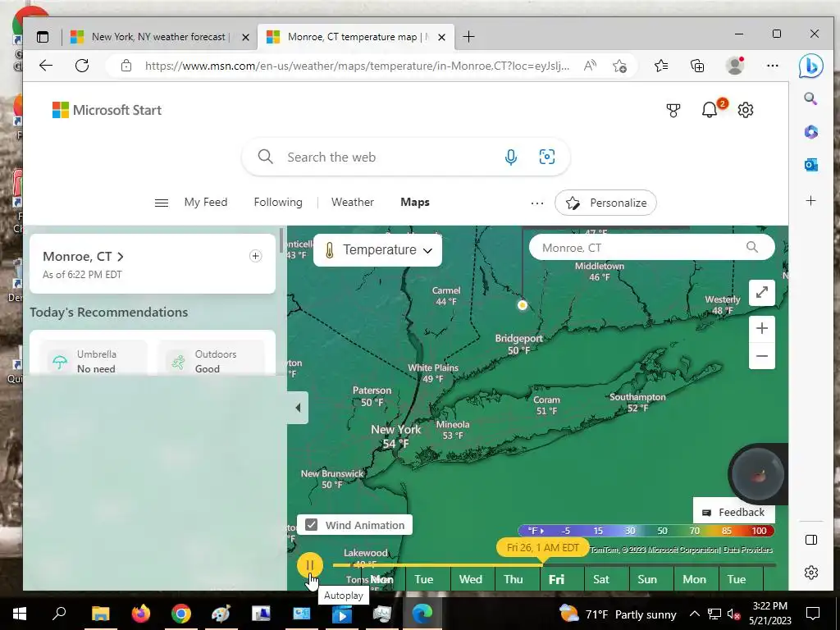Select Thu on the forecast timeline
The height and width of the screenshot is (630, 840).
click(514, 579)
